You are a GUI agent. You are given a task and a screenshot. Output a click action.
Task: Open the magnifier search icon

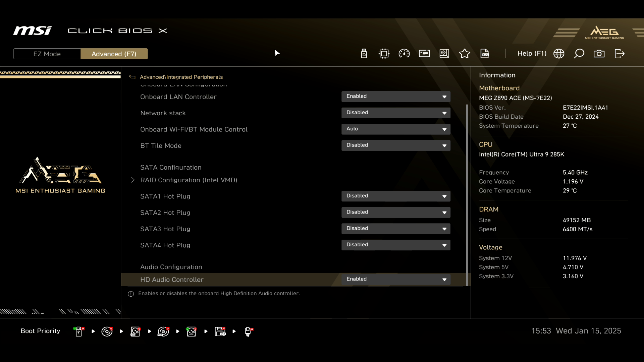tap(579, 54)
